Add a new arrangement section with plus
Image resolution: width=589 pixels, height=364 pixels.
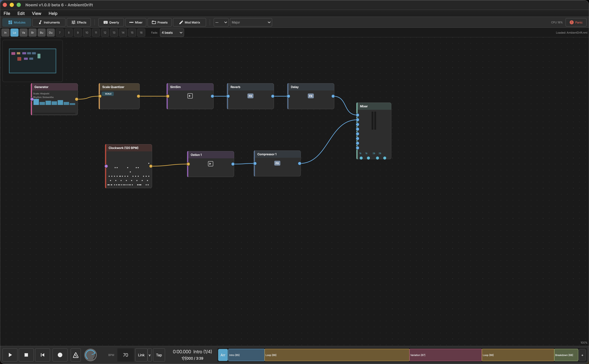point(582,355)
